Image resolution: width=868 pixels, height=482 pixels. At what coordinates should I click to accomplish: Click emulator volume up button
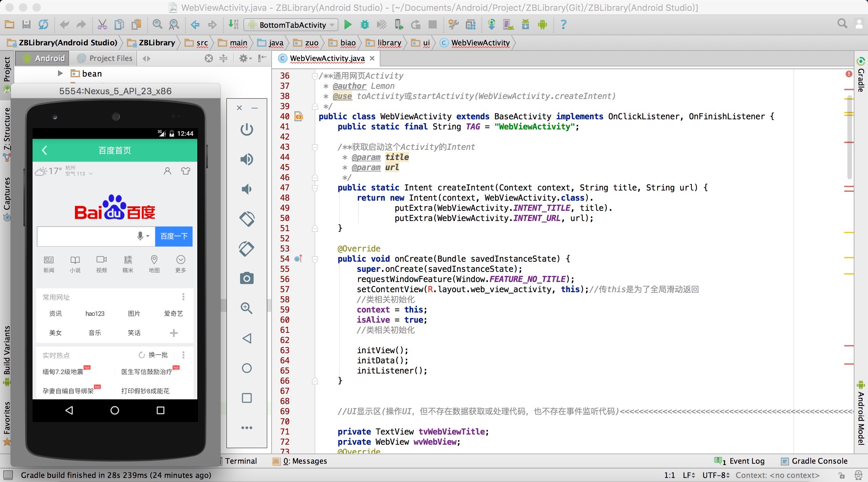pyautogui.click(x=246, y=159)
